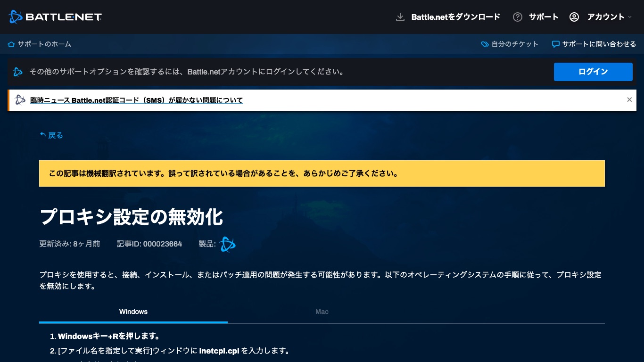Image resolution: width=644 pixels, height=362 pixels.
Task: Open サポートに問い合わせる link
Action: (x=599, y=44)
